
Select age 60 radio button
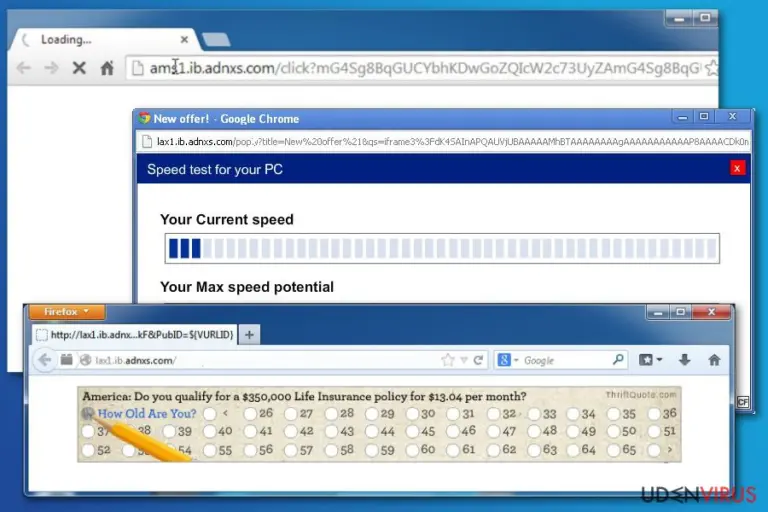coord(412,451)
